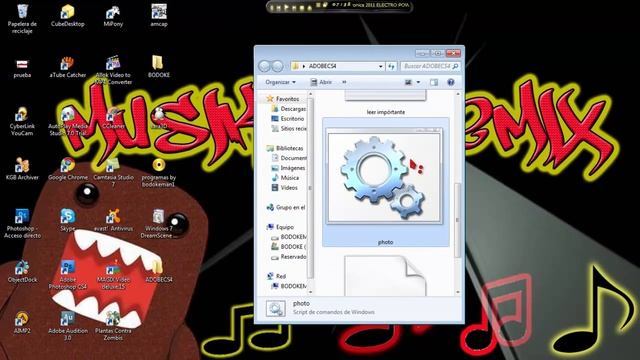This screenshot has height=360, width=640.
Task: Open the BODOKE drive under Equipo
Action: [289, 247]
